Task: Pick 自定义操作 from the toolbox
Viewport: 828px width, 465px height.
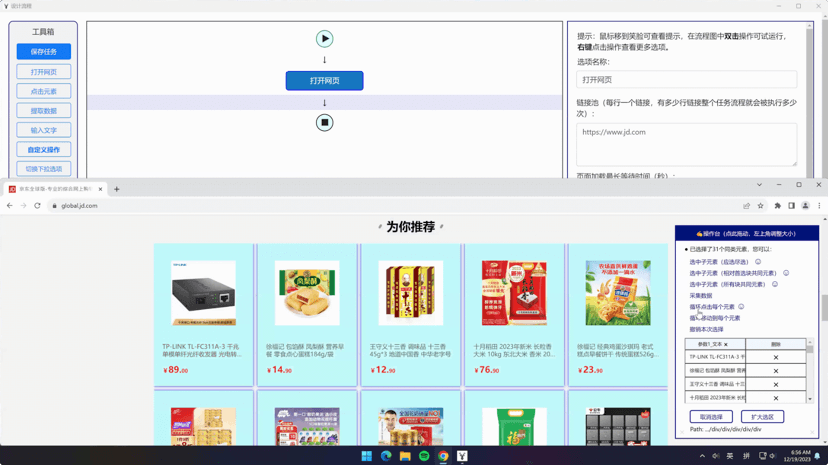Action: click(43, 150)
